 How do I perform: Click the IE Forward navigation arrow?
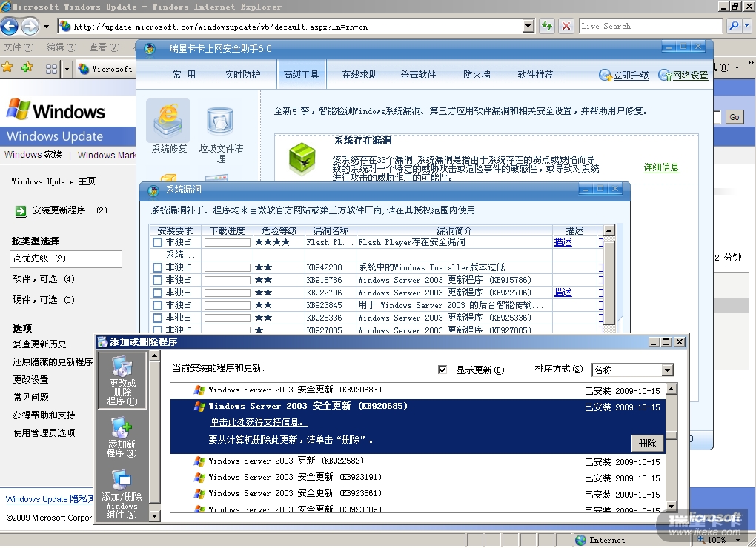pos(30,26)
